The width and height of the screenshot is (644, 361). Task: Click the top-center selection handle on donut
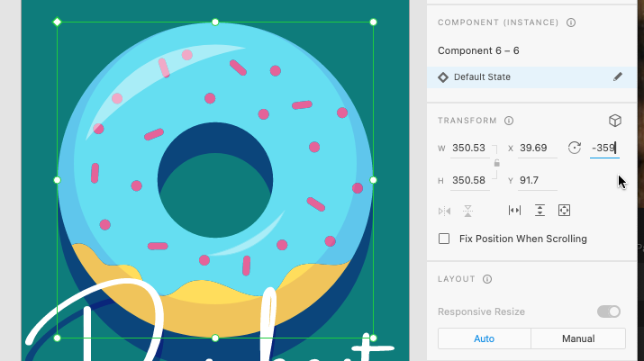[x=215, y=22]
